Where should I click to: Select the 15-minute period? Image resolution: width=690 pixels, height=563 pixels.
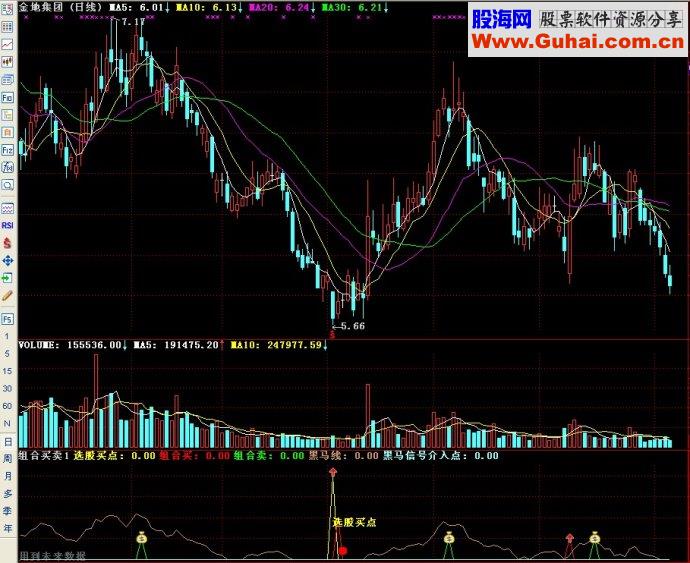pyautogui.click(x=7, y=371)
